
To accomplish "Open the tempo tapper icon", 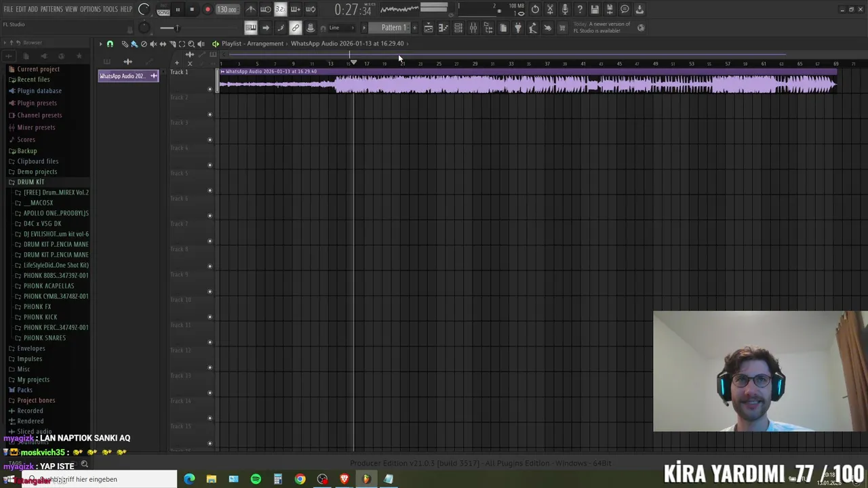I will (533, 28).
